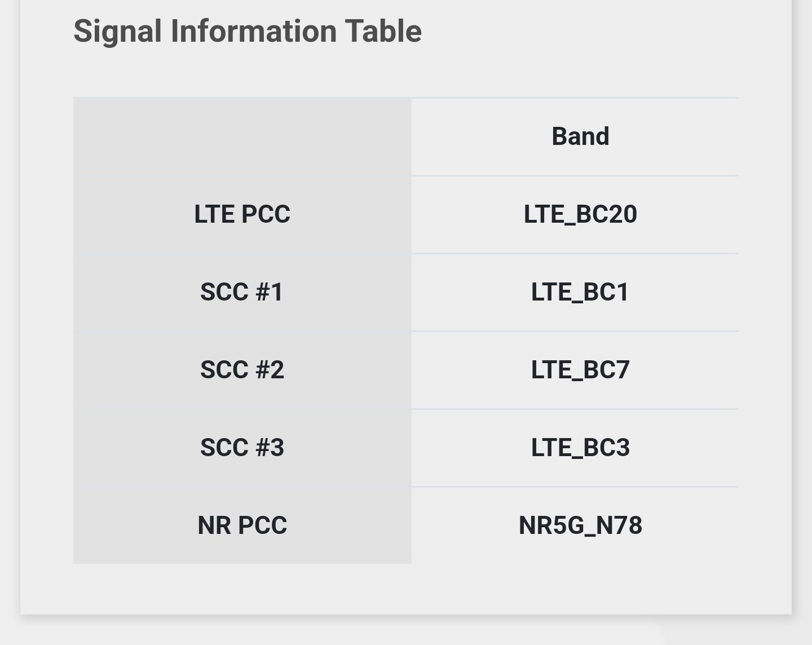Click the empty top-left header cell
Screen dimensions: 812x645
tap(242, 136)
